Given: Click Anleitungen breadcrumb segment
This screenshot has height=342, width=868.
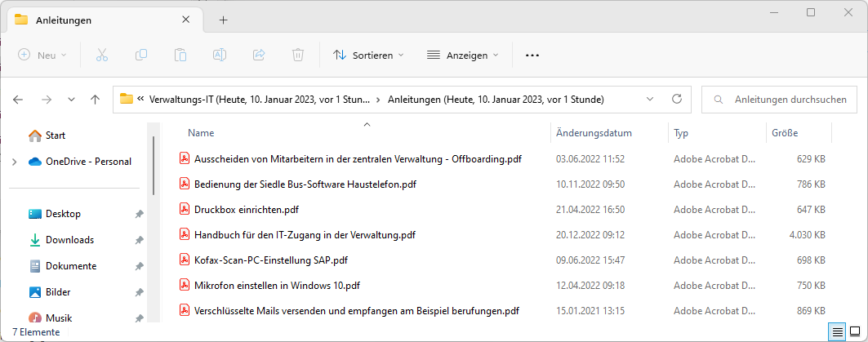Looking at the screenshot, I should (496, 100).
